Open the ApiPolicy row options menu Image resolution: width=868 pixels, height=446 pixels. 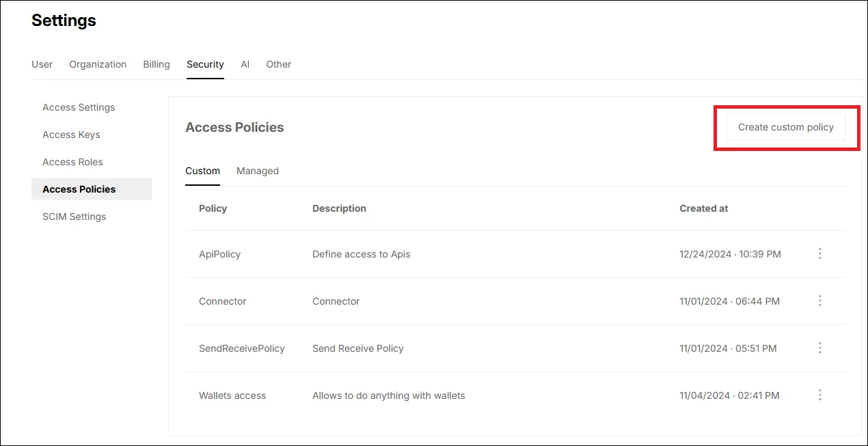coord(820,253)
